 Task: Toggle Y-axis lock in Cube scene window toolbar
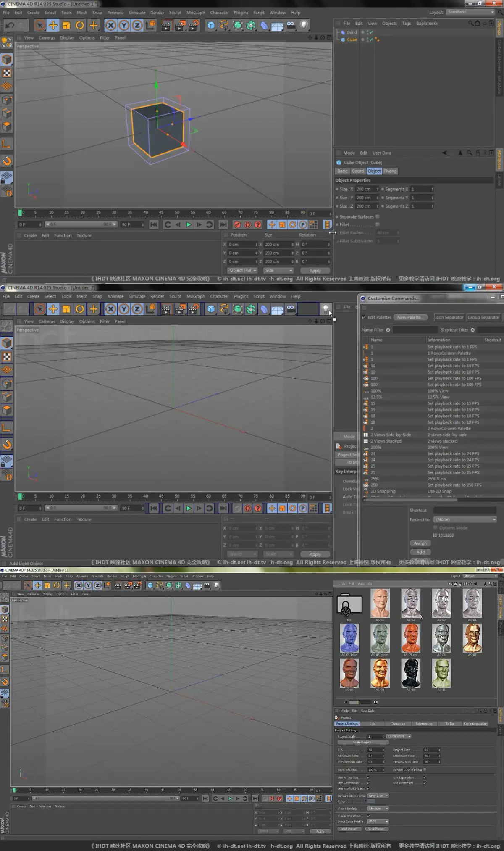124,26
